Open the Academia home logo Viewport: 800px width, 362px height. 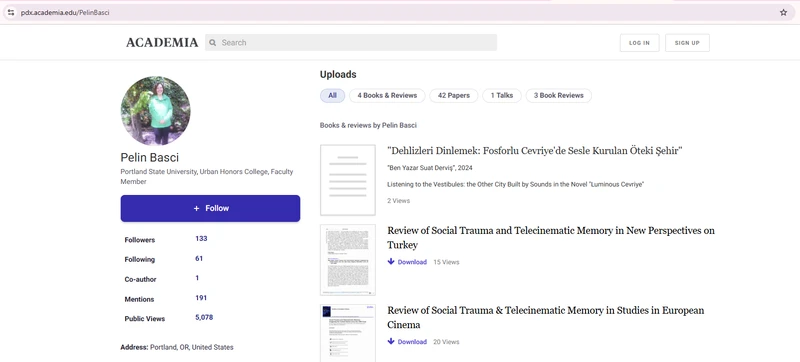(x=162, y=43)
